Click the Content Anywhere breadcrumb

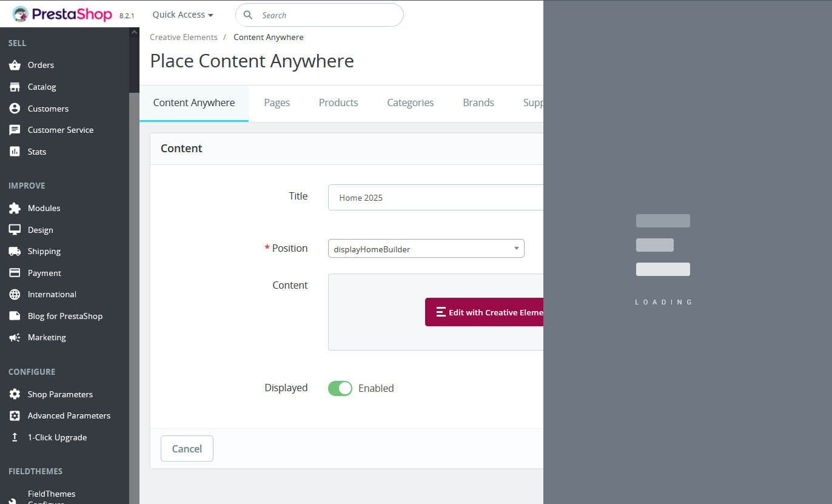pos(269,37)
